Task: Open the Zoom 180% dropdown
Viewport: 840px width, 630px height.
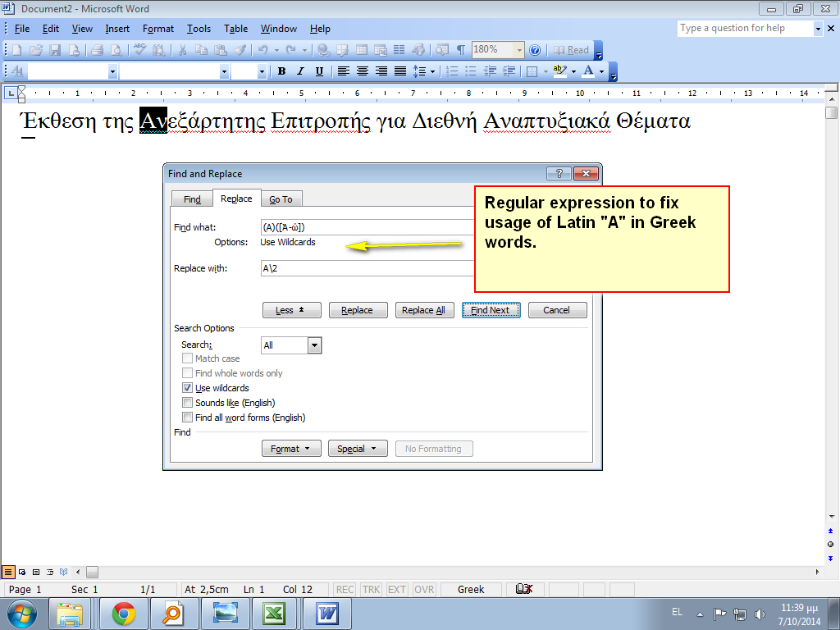Action: [x=518, y=50]
